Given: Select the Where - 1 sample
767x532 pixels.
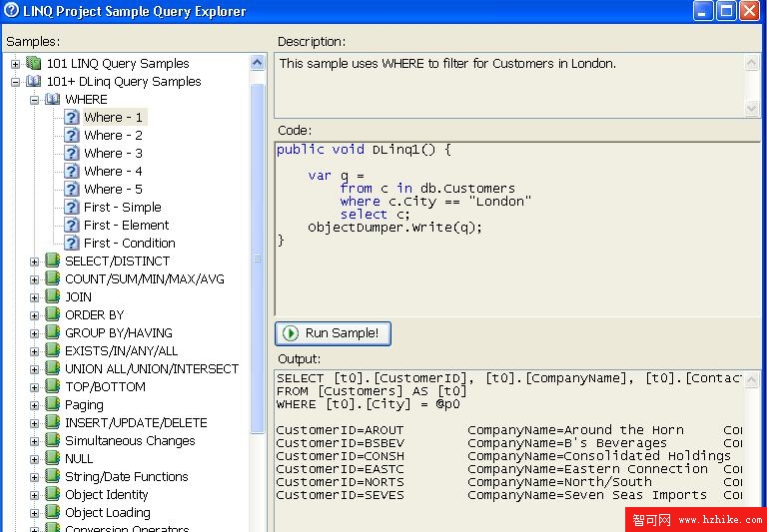Looking at the screenshot, I should (x=114, y=118).
